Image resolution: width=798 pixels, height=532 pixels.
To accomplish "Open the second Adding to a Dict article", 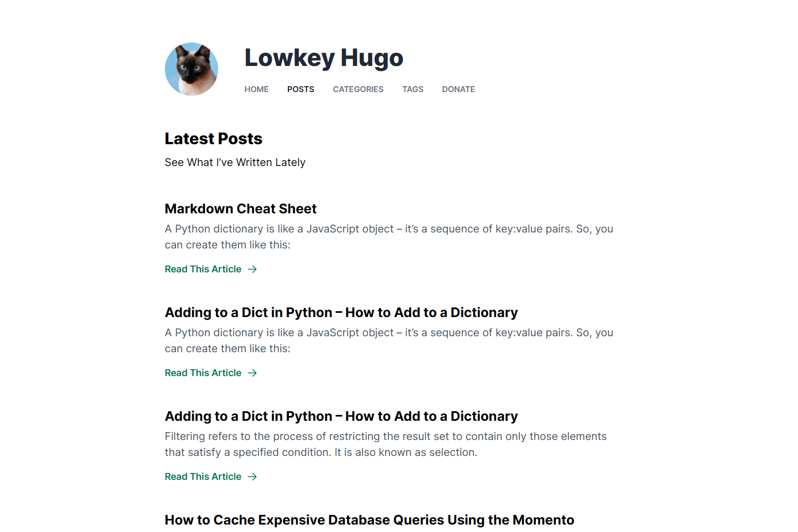I will click(x=341, y=416).
